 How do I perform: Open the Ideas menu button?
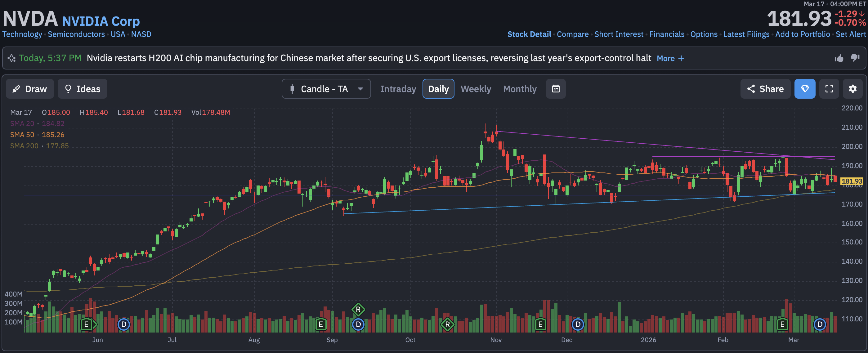coord(83,89)
